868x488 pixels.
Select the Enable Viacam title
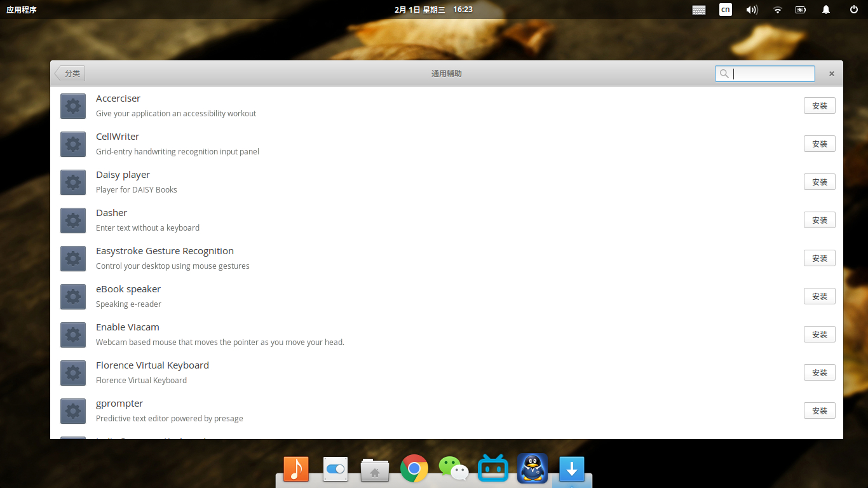click(x=128, y=327)
